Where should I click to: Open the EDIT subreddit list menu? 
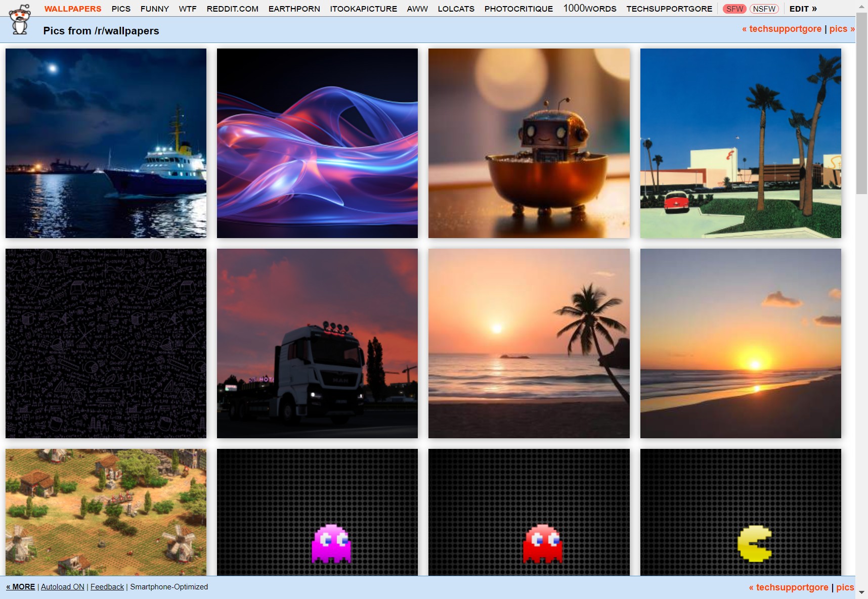click(x=802, y=9)
